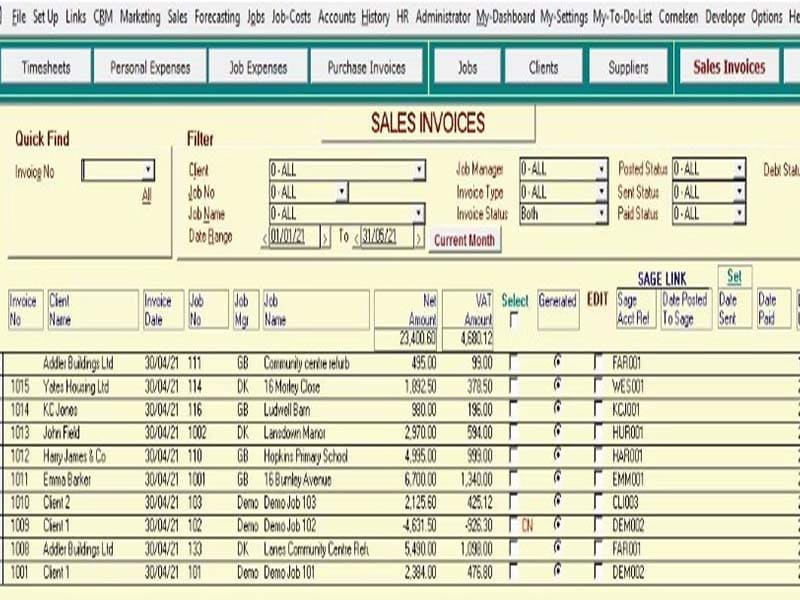Click VAT amount 1,340.00

coord(477,479)
